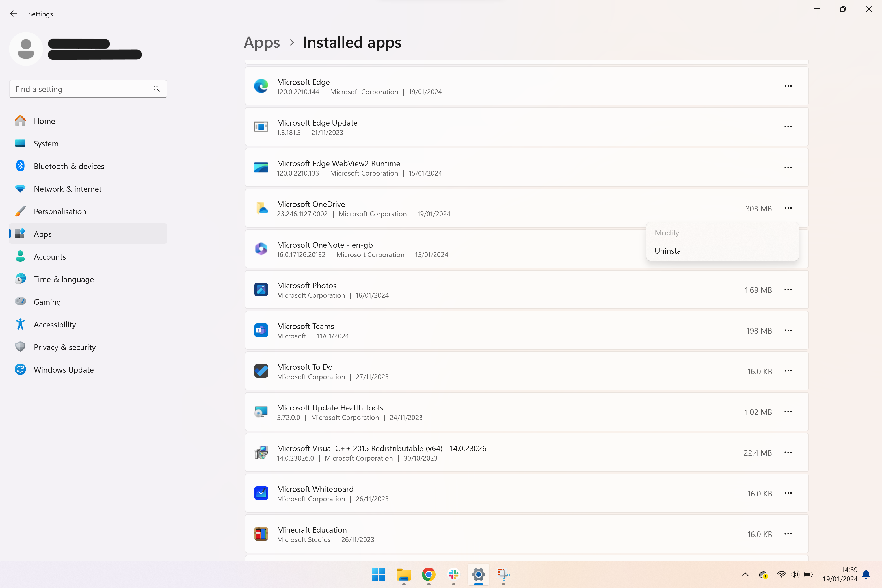This screenshot has width=882, height=588.
Task: Open File Explorer from the taskbar
Action: (x=403, y=574)
